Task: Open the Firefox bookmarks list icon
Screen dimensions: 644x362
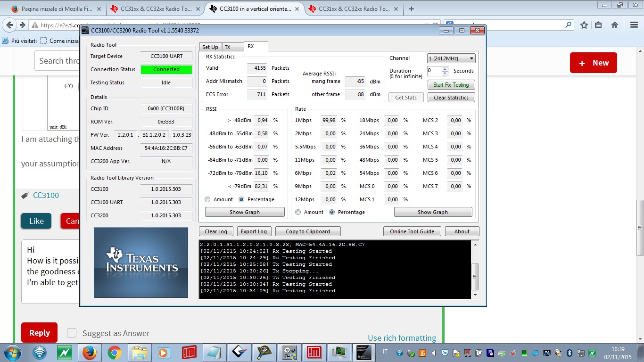Action: tap(599, 25)
